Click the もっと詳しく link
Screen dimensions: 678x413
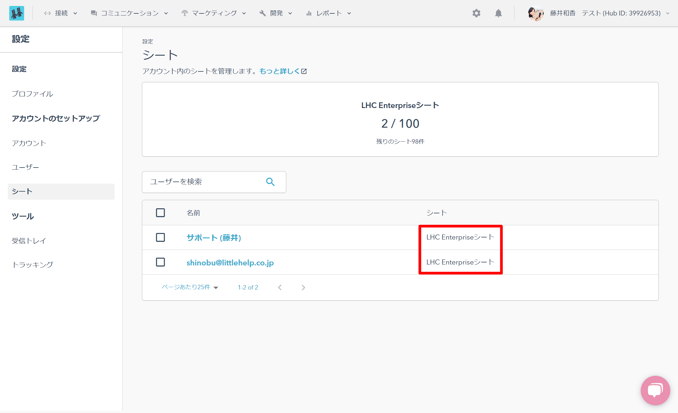[282, 72]
